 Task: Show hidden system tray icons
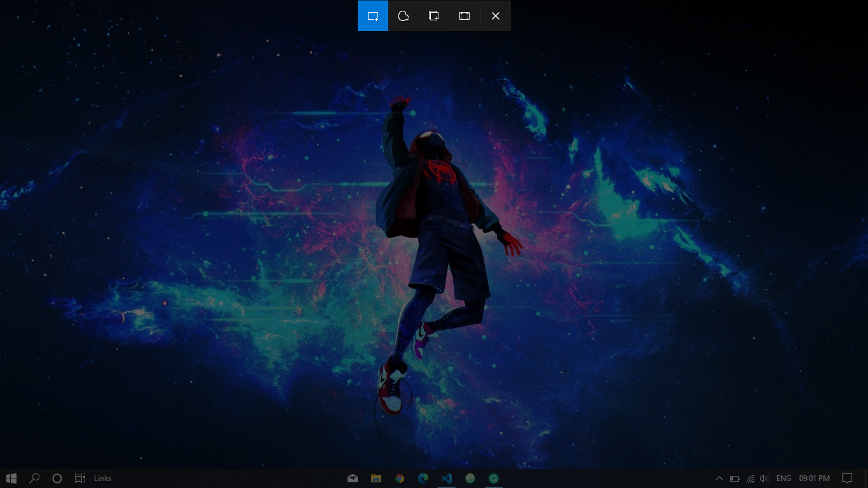click(x=719, y=478)
